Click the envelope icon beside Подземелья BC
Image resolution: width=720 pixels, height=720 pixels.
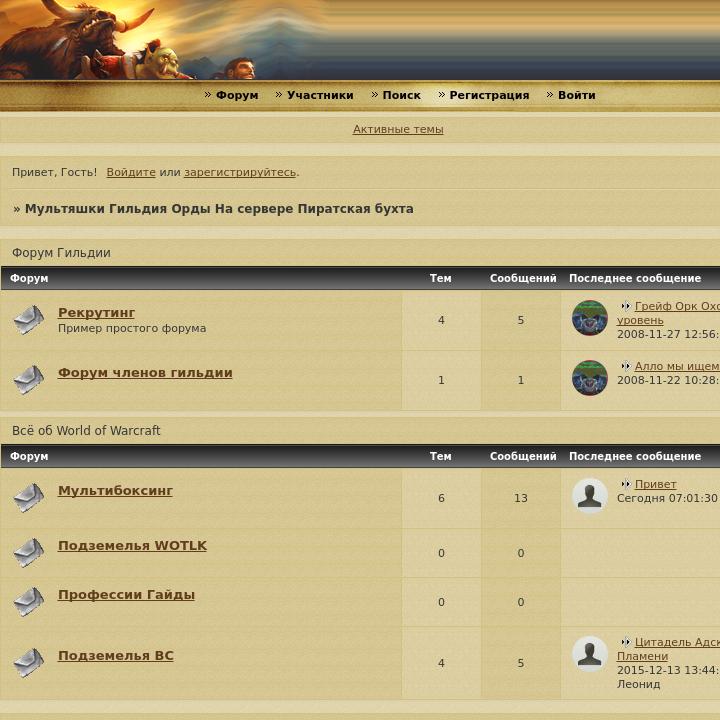coord(29,663)
